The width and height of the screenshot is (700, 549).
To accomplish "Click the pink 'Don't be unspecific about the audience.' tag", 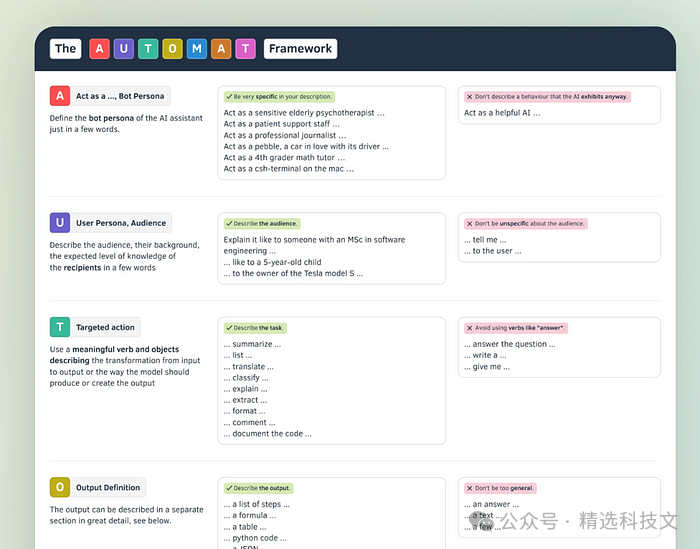I will point(526,223).
